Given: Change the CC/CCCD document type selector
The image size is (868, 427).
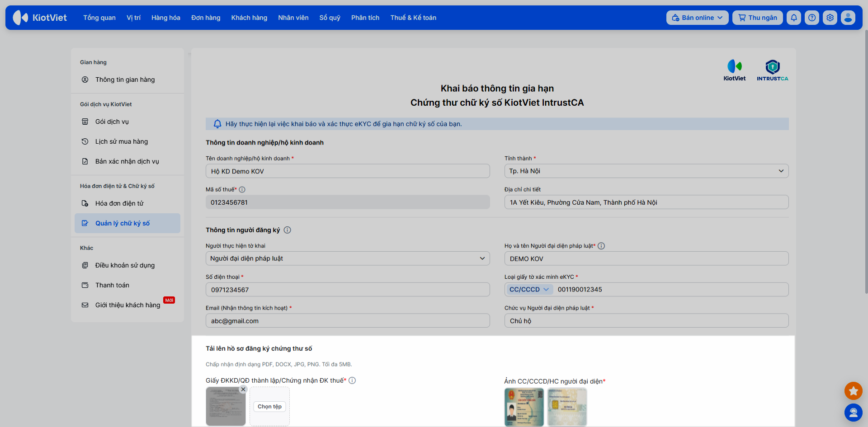Looking at the screenshot, I should pyautogui.click(x=529, y=290).
